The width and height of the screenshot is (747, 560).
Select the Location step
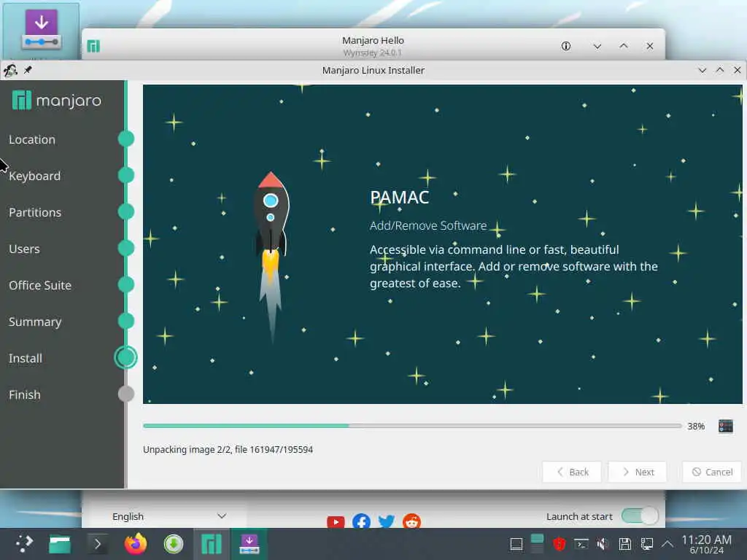pyautogui.click(x=32, y=139)
